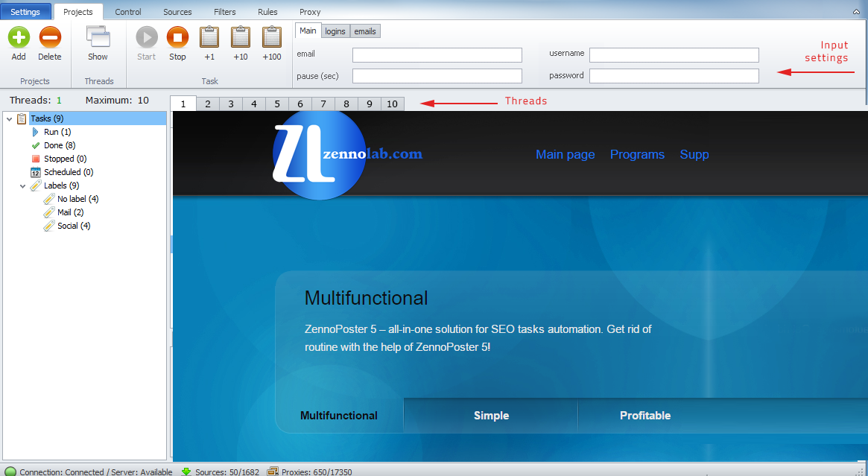Screen dimensions: 868x476
Task: Add one task with +1 clipboard icon
Action: pyautogui.click(x=209, y=37)
